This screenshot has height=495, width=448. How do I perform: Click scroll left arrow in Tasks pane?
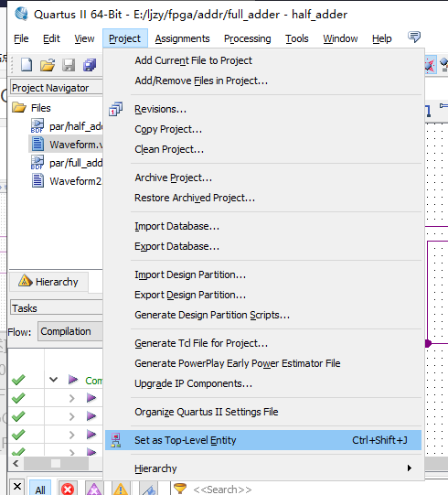pyautogui.click(x=16, y=463)
